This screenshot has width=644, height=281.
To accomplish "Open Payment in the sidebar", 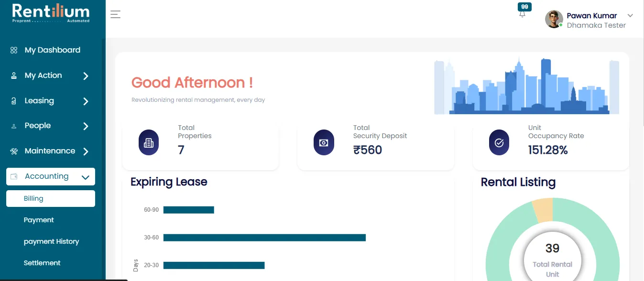I will tap(39, 220).
